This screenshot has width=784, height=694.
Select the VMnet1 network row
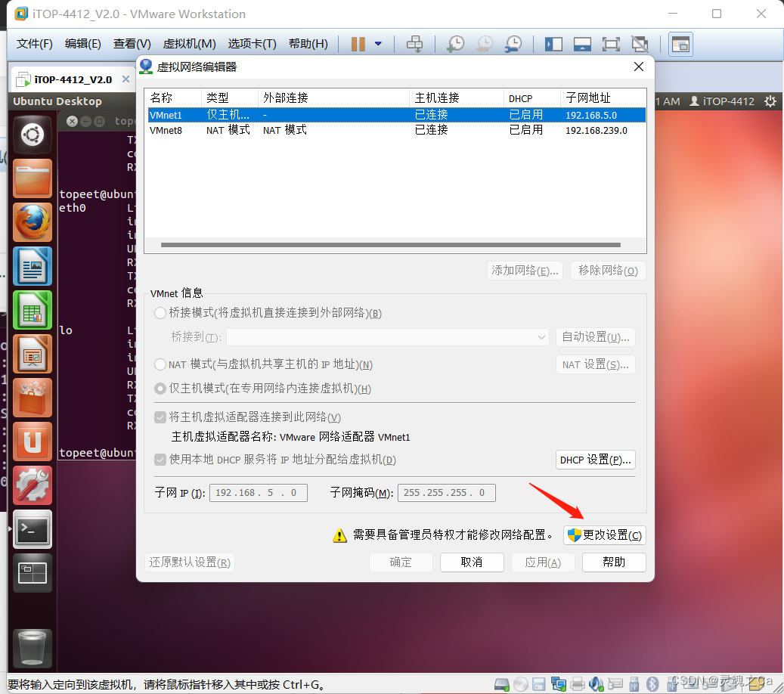click(x=396, y=115)
